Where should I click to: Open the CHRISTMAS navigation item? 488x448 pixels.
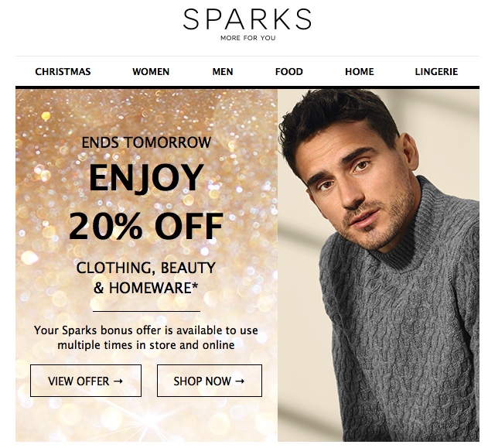tap(63, 72)
